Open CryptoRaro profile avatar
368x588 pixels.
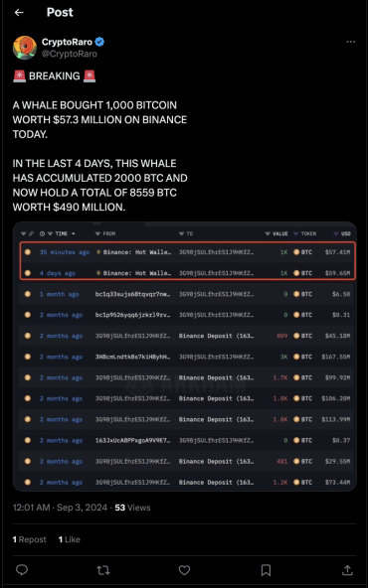[25, 48]
